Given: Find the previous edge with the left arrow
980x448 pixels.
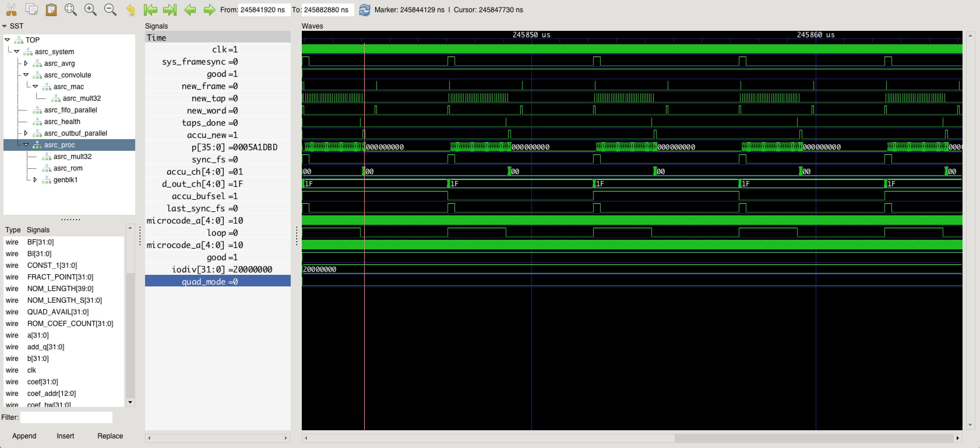Looking at the screenshot, I should coord(190,10).
